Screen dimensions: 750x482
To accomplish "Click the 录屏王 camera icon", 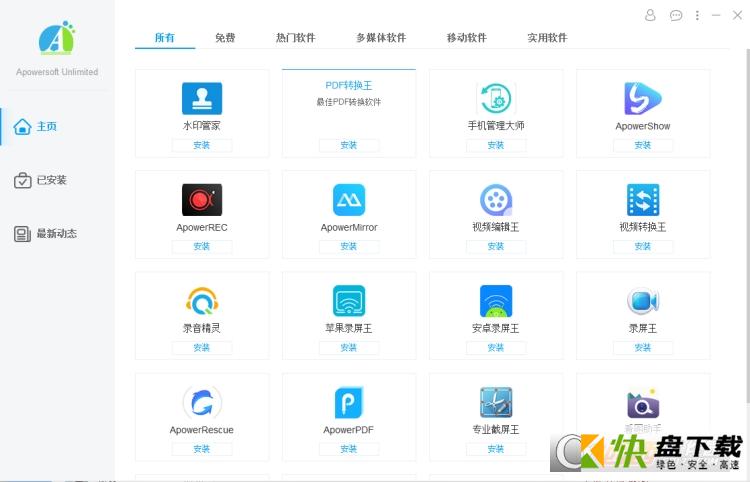I will tap(643, 301).
